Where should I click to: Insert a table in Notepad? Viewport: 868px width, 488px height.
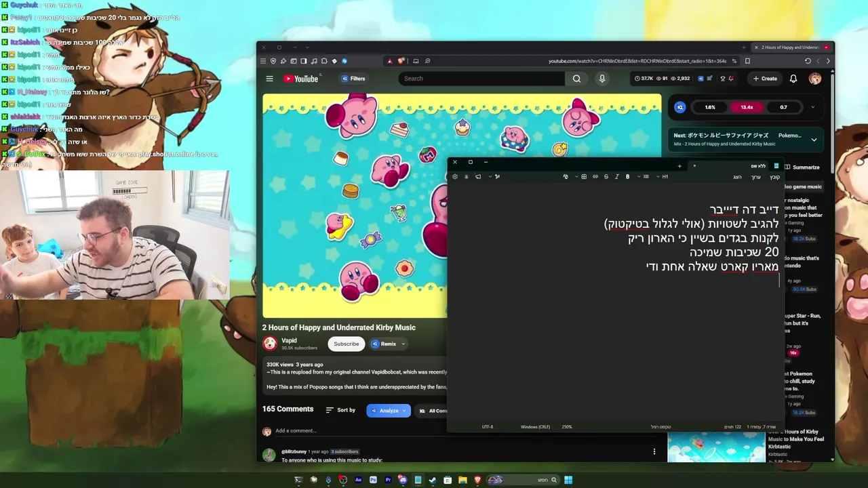pyautogui.click(x=584, y=177)
